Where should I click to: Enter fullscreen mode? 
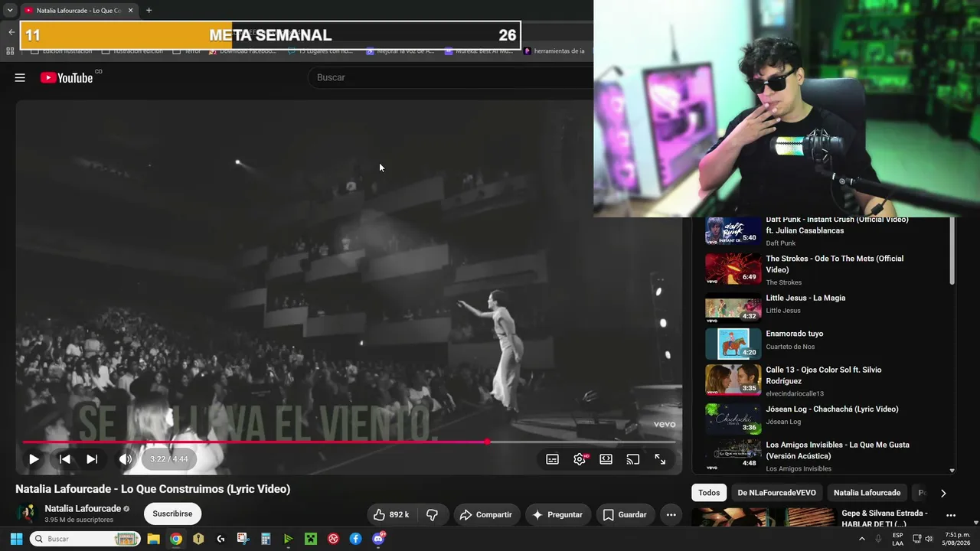click(x=660, y=459)
